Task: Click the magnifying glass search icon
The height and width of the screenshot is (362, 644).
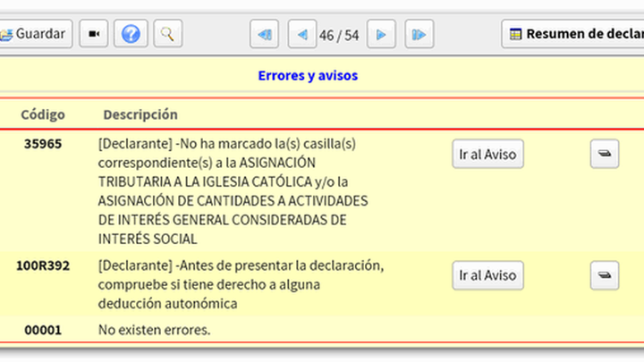Action: (x=167, y=34)
